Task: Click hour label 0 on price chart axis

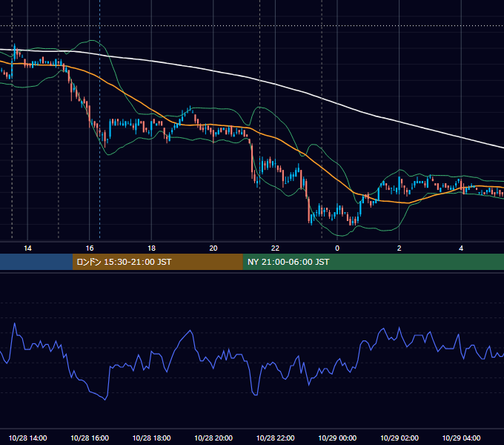Action: pos(337,248)
